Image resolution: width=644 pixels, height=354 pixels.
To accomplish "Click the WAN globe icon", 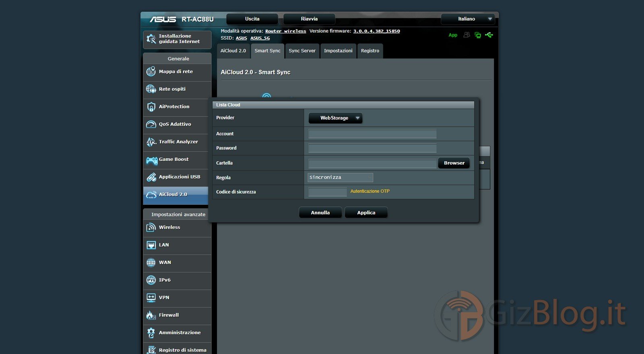I will [x=151, y=263].
